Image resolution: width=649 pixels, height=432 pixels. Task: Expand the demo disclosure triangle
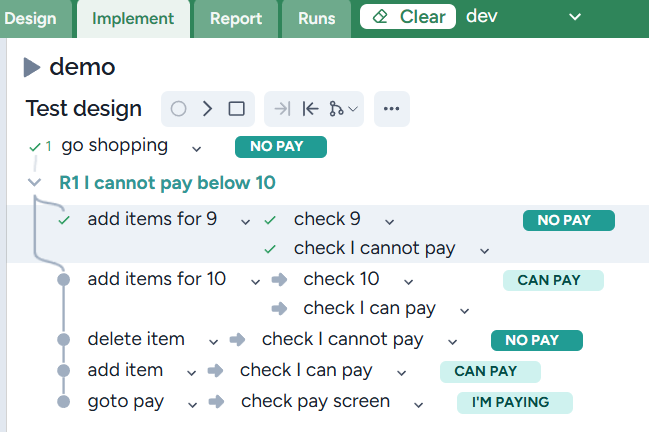click(x=32, y=68)
